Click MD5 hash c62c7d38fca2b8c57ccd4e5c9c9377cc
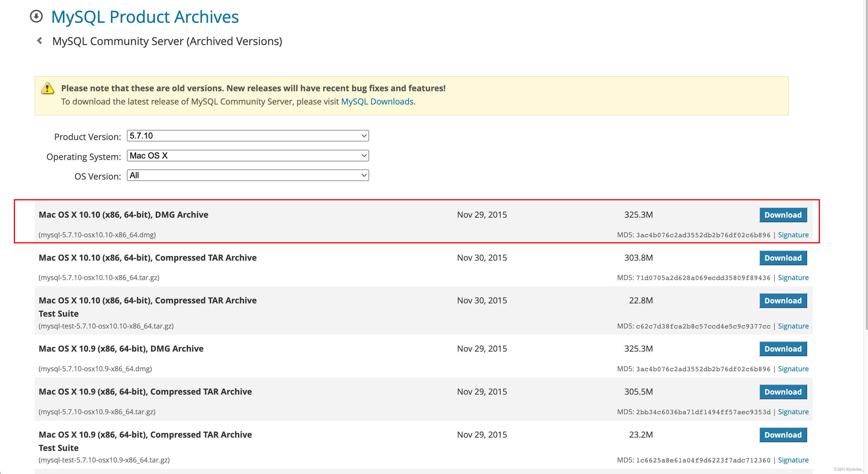The image size is (868, 474). pos(703,326)
